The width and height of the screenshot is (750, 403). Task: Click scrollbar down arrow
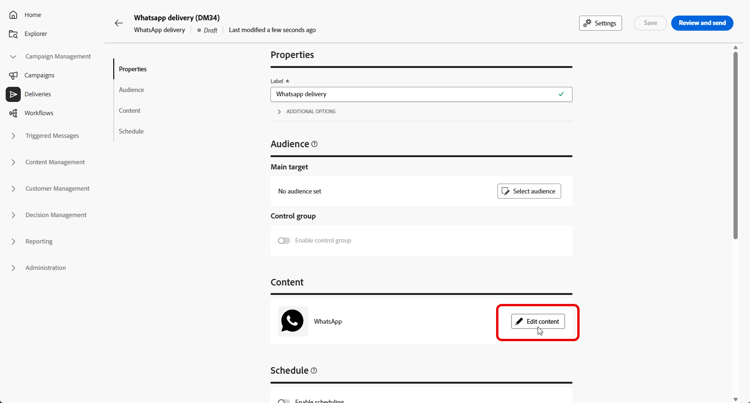click(x=735, y=399)
